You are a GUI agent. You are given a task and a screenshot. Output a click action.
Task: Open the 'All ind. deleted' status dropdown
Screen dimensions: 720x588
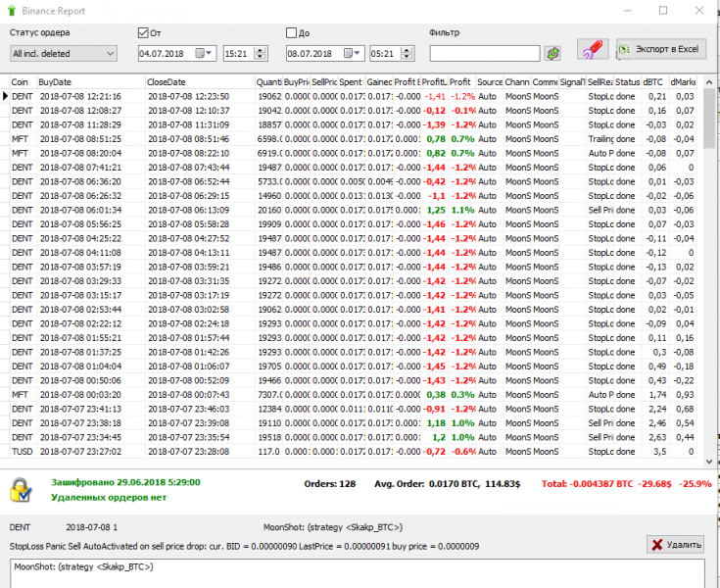coord(64,53)
